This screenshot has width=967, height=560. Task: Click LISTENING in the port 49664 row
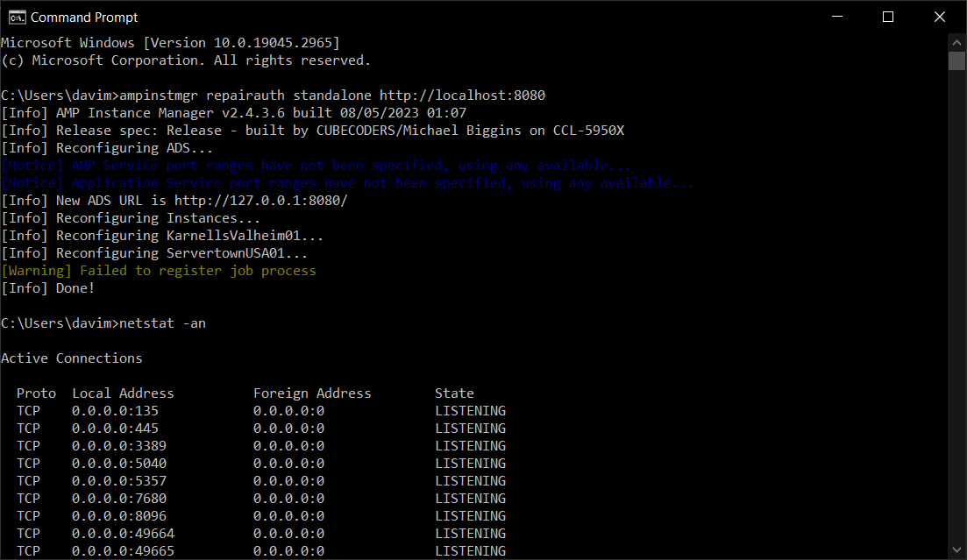(x=471, y=534)
